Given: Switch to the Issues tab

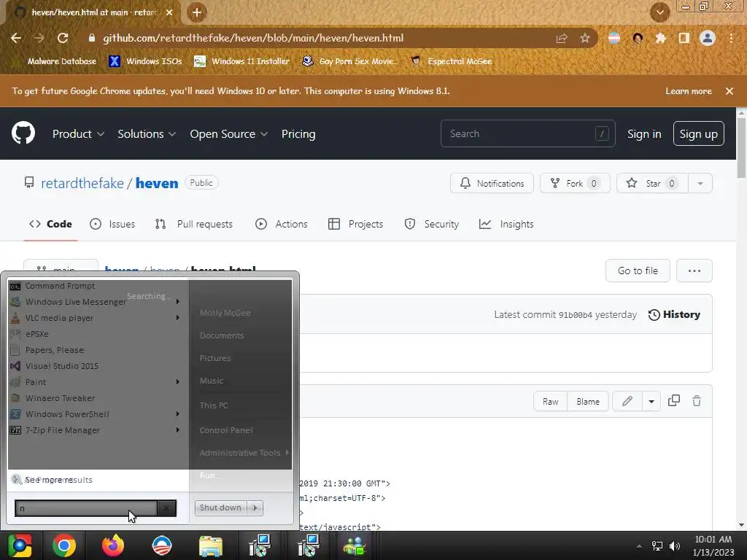Looking at the screenshot, I should pos(112,224).
